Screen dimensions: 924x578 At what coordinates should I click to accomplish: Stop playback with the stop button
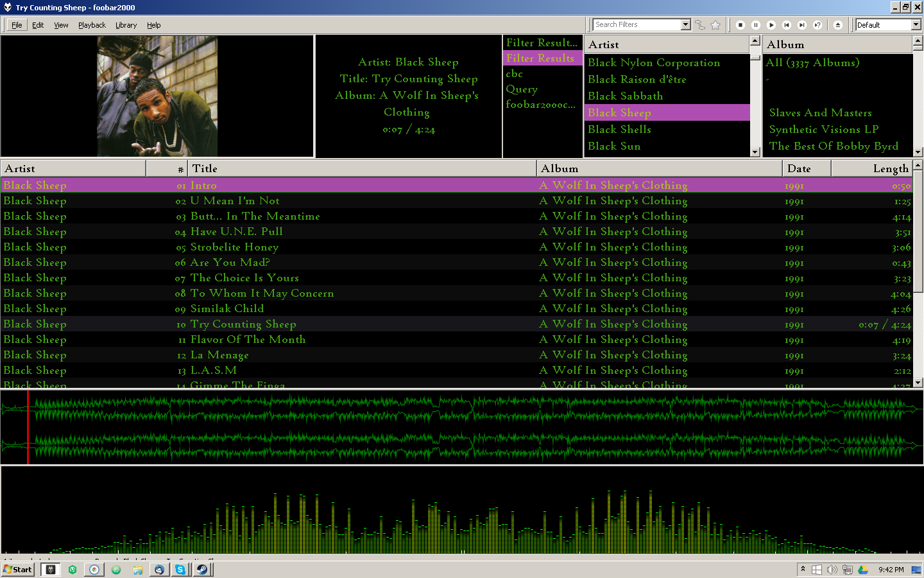[740, 25]
